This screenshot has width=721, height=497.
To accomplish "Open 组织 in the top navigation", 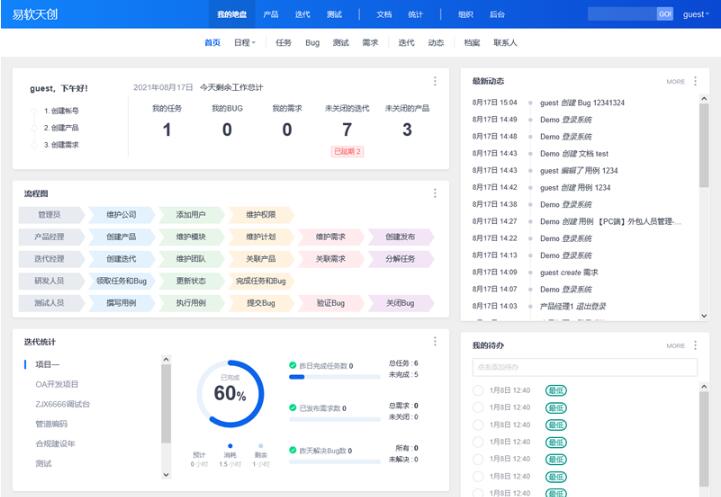I will tap(465, 14).
